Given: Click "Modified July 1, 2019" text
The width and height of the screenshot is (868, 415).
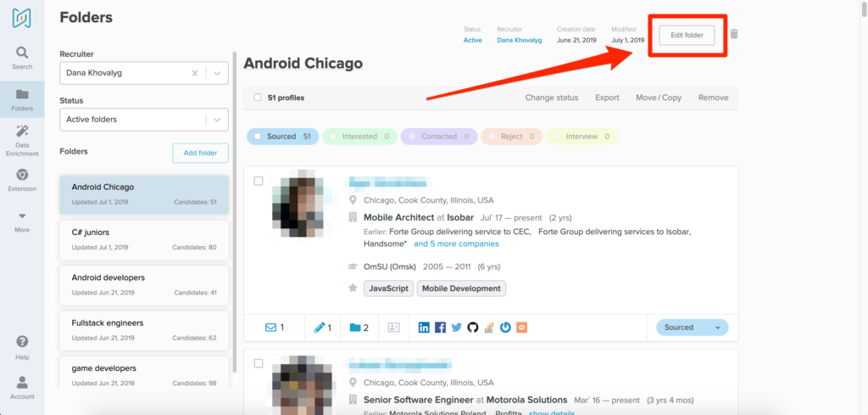Looking at the screenshot, I should (x=628, y=34).
